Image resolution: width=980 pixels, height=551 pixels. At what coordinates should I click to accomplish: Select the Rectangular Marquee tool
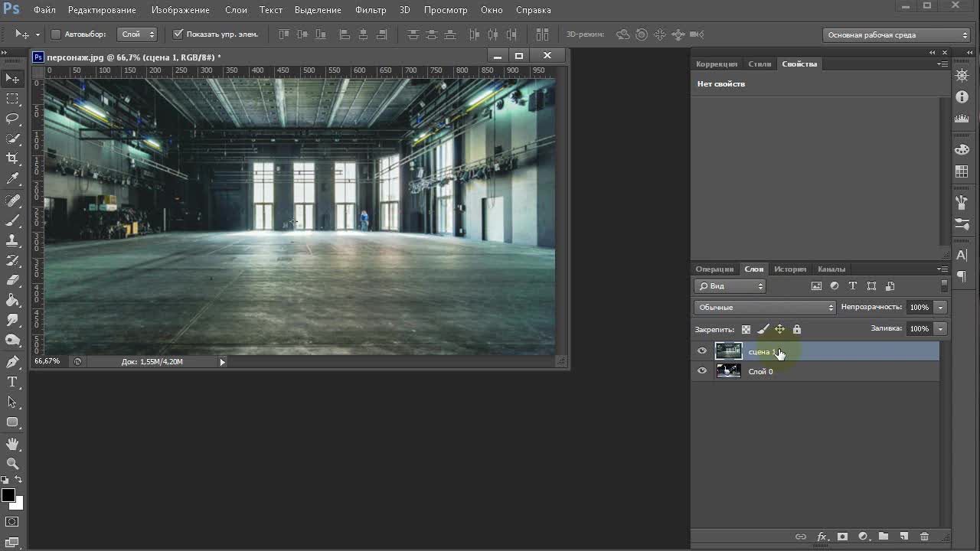click(x=12, y=99)
